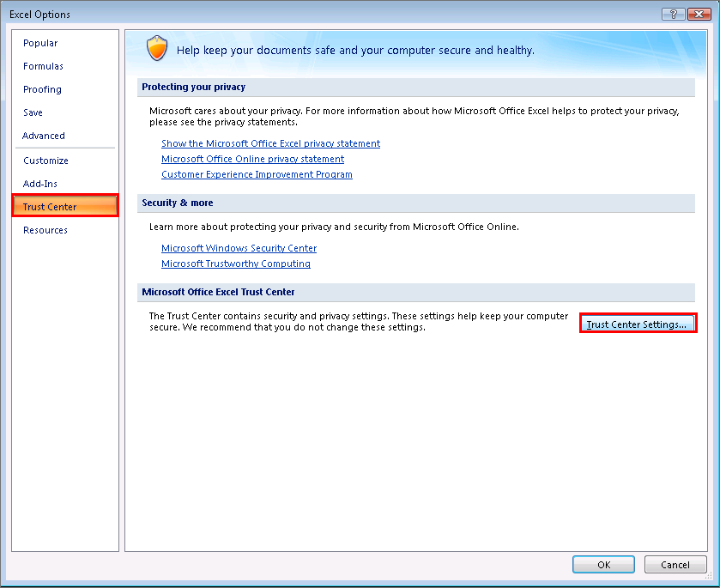Open the Microsoft Office Excel privacy statement
Viewport: 720px width, 588px height.
coord(270,143)
